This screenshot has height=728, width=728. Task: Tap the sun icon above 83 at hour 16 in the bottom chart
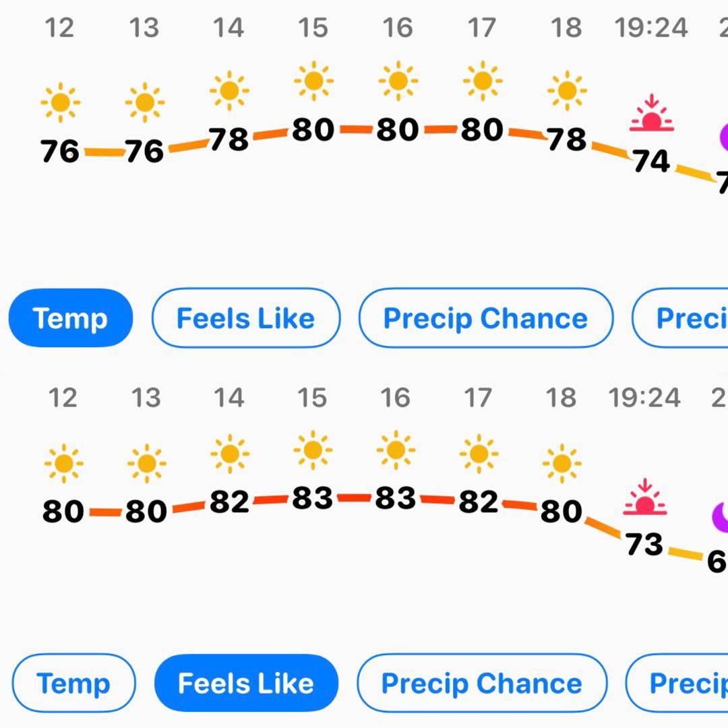point(396,450)
